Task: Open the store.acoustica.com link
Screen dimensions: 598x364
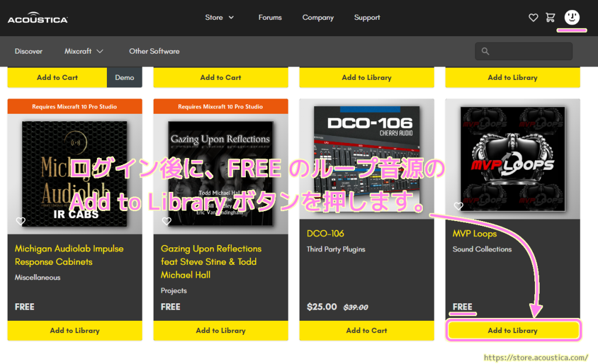Action: point(536,357)
